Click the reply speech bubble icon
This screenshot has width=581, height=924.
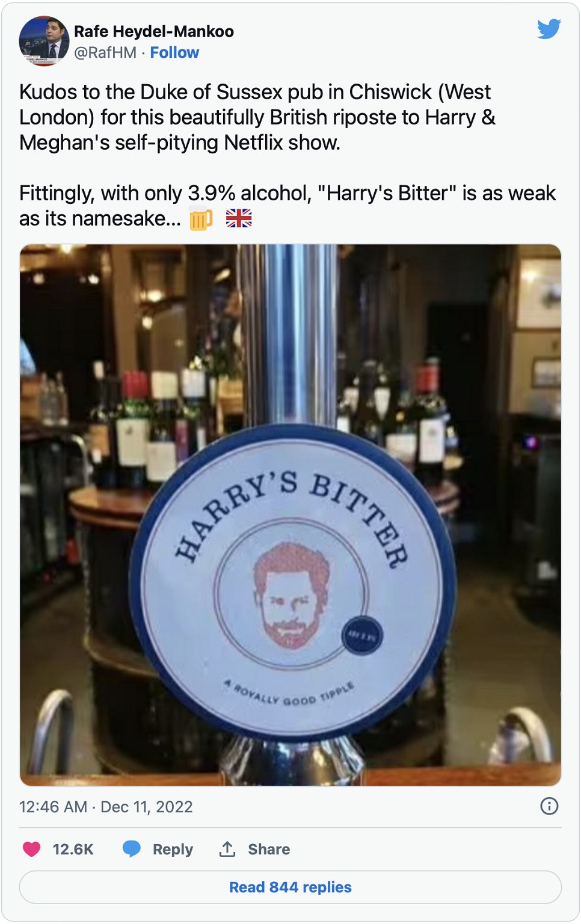coord(132,849)
